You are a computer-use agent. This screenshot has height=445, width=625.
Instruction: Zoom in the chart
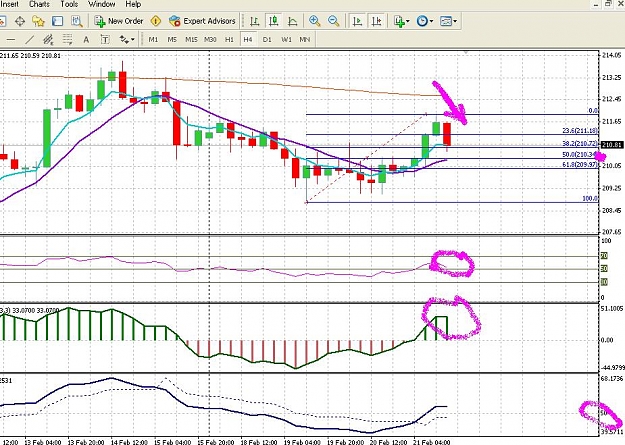click(314, 21)
